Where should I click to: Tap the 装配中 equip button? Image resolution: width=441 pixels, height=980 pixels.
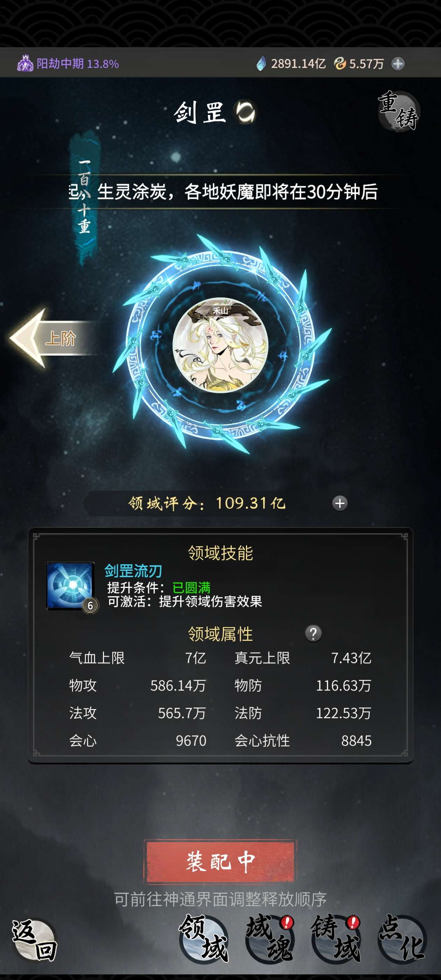(x=220, y=862)
